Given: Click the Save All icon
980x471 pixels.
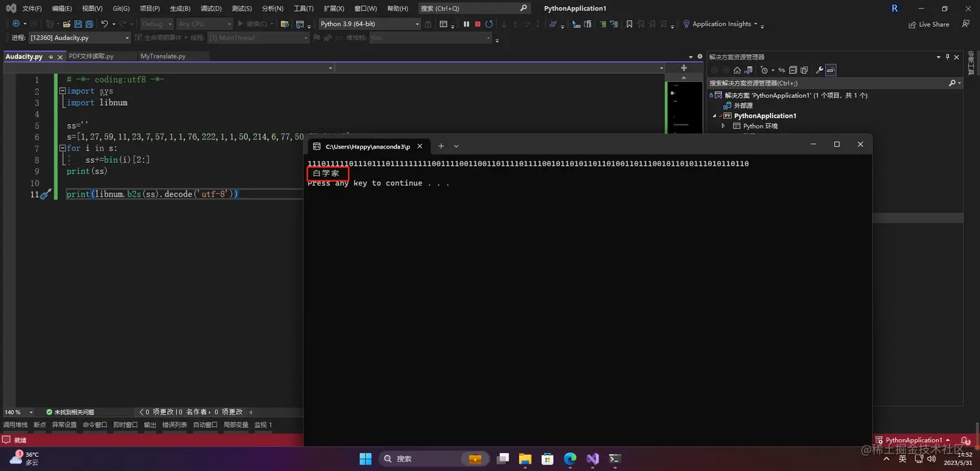Looking at the screenshot, I should pyautogui.click(x=89, y=24).
